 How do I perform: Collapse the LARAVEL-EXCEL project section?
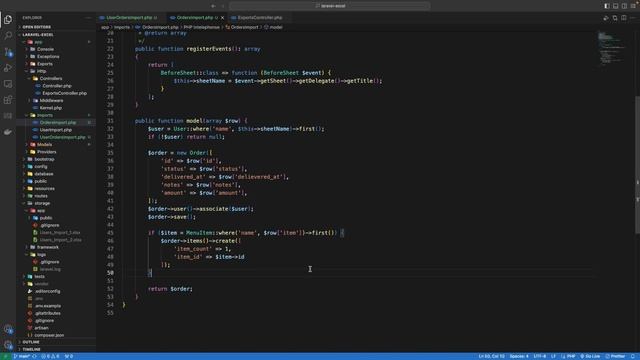38,35
